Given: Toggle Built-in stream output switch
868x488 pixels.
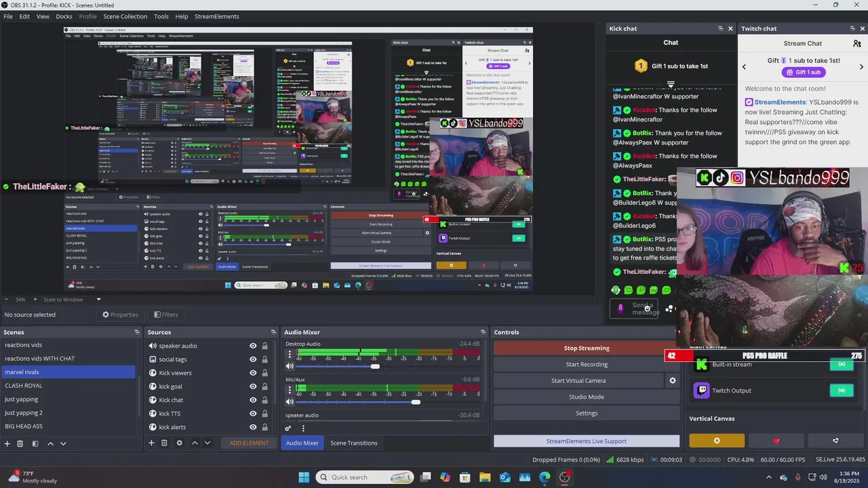Looking at the screenshot, I should (x=842, y=365).
